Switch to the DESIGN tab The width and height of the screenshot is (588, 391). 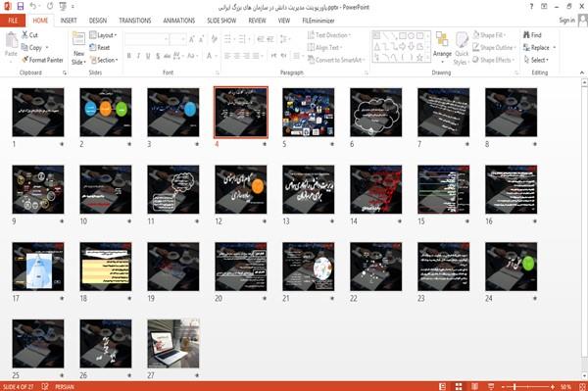click(98, 21)
